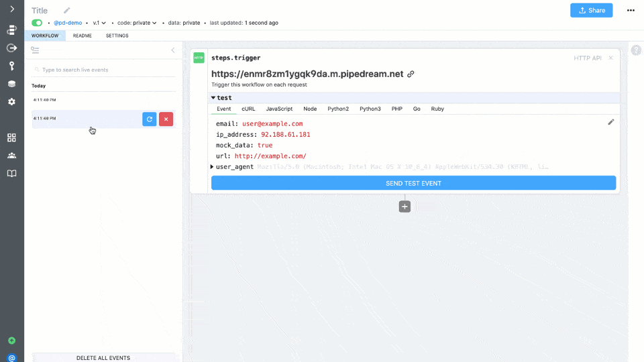The image size is (644, 362).
Task: Click the SEND TEST EVENT button
Action: click(x=413, y=183)
